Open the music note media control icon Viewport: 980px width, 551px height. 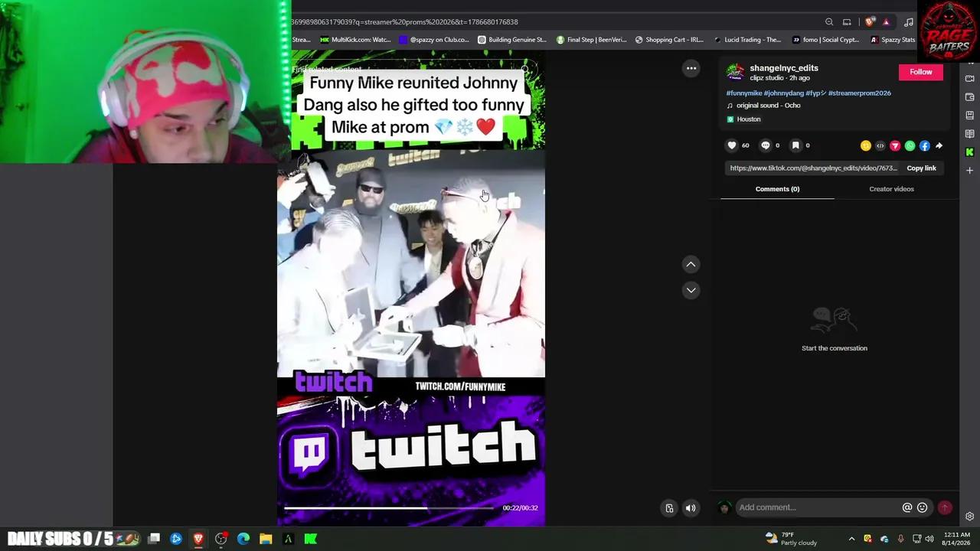tap(909, 22)
